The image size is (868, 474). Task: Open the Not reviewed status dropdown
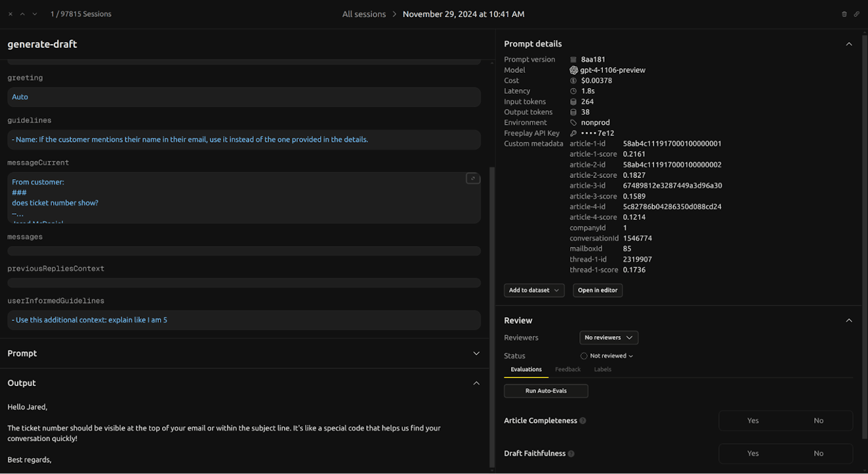[608, 356]
